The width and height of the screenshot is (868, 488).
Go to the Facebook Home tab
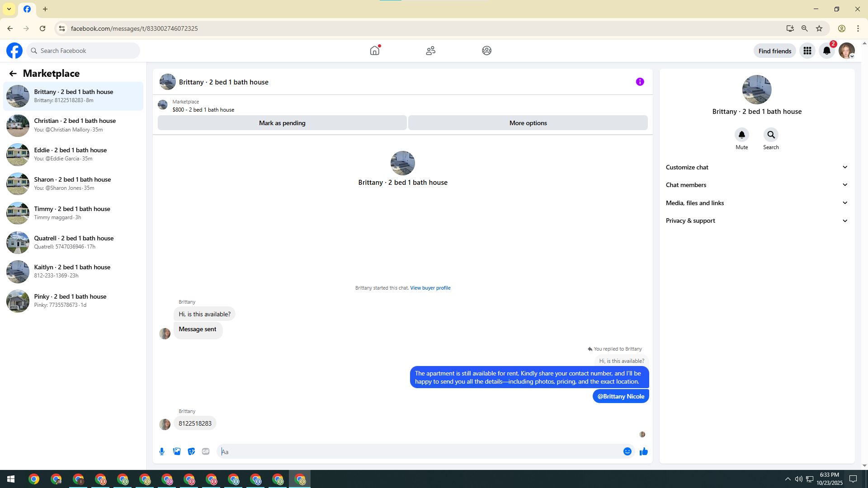[375, 51]
